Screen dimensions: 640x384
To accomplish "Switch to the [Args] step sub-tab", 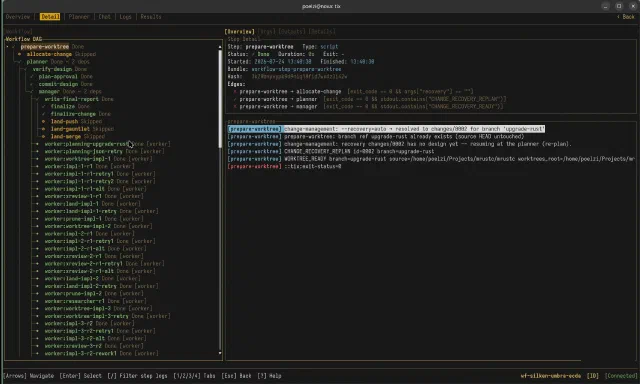I will (267, 31).
